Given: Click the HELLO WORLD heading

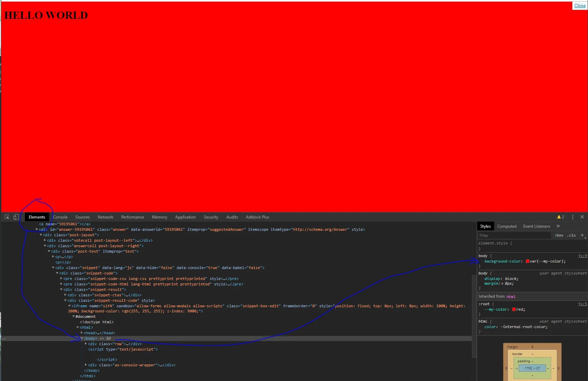Looking at the screenshot, I should tap(46, 15).
